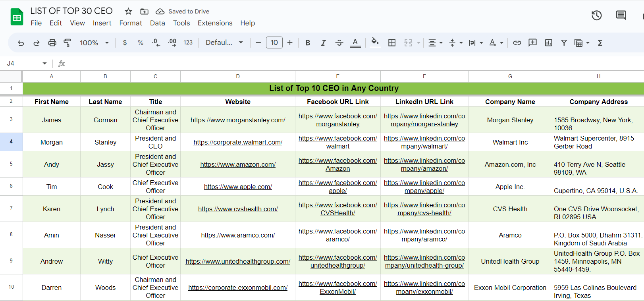Click the document title LIST OF TOP 30 CEO
The width and height of the screenshot is (644, 301).
[x=71, y=11]
